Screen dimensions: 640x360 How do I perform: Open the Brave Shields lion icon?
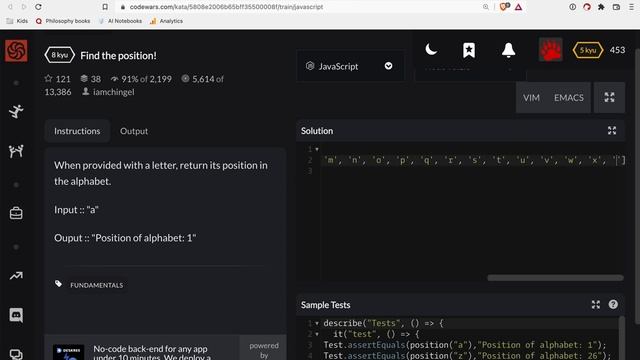[504, 7]
